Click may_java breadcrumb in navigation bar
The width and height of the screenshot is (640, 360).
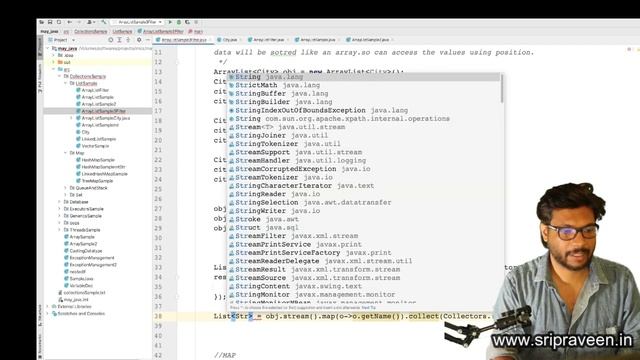point(49,31)
